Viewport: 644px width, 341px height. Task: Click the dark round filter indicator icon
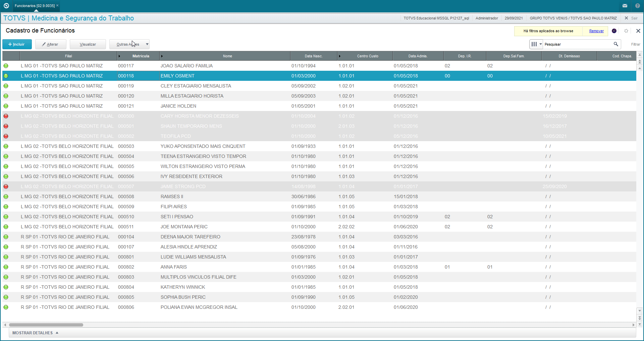tap(614, 31)
